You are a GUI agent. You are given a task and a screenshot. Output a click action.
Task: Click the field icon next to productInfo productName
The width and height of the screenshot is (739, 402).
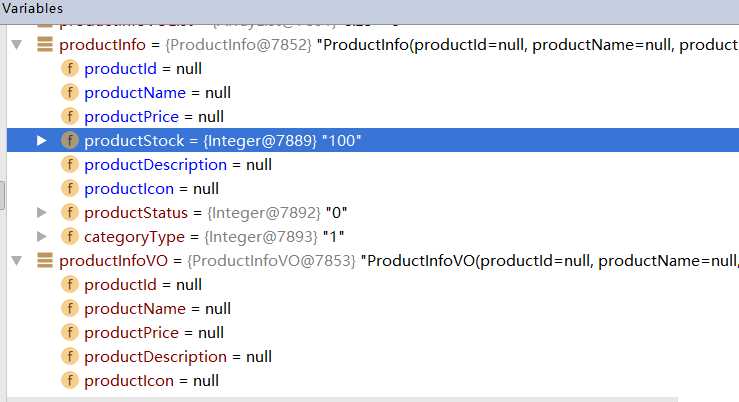point(70,92)
